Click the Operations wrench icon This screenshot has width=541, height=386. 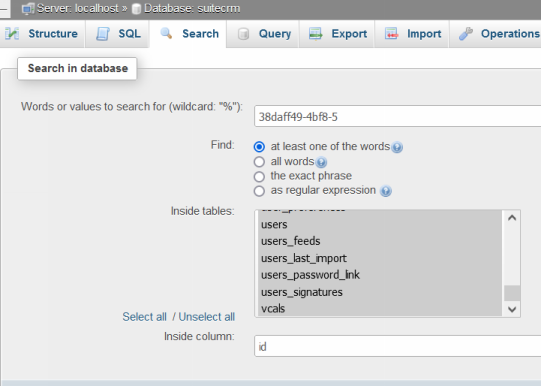point(466,34)
